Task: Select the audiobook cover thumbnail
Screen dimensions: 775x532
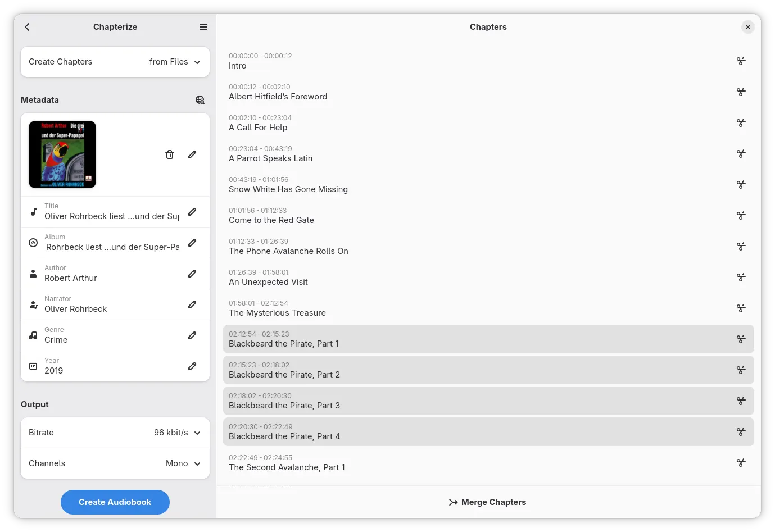Action: [62, 154]
